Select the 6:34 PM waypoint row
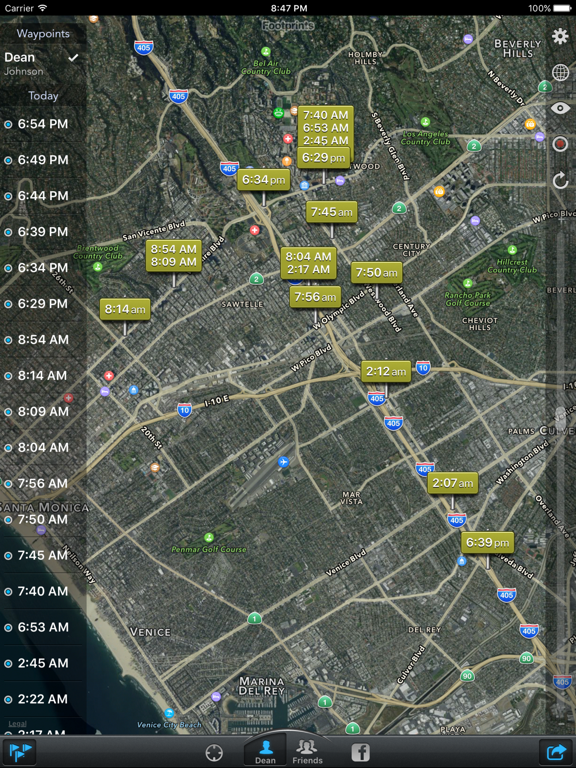This screenshot has height=768, width=576. tap(43, 268)
